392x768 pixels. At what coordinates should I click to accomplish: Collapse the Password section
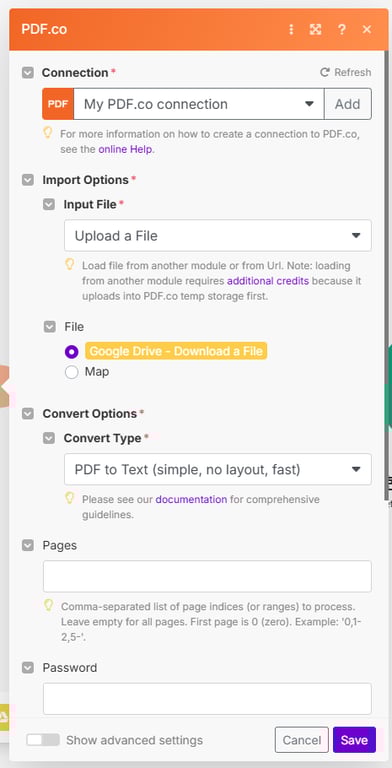click(28, 668)
